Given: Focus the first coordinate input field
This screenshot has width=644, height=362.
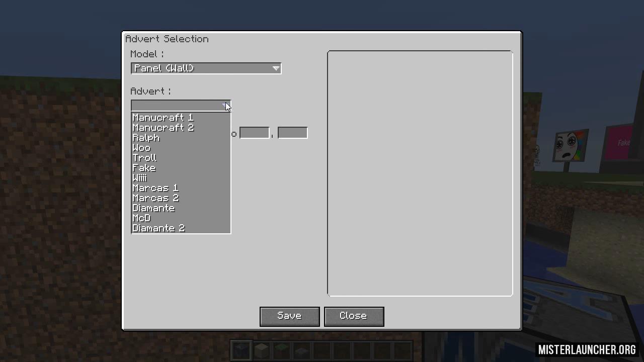Looking at the screenshot, I should (x=255, y=133).
